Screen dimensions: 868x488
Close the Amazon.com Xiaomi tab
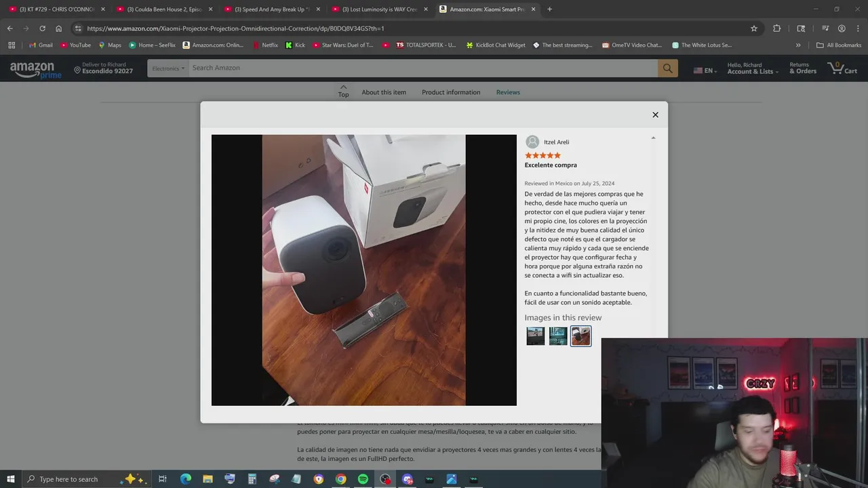533,9
